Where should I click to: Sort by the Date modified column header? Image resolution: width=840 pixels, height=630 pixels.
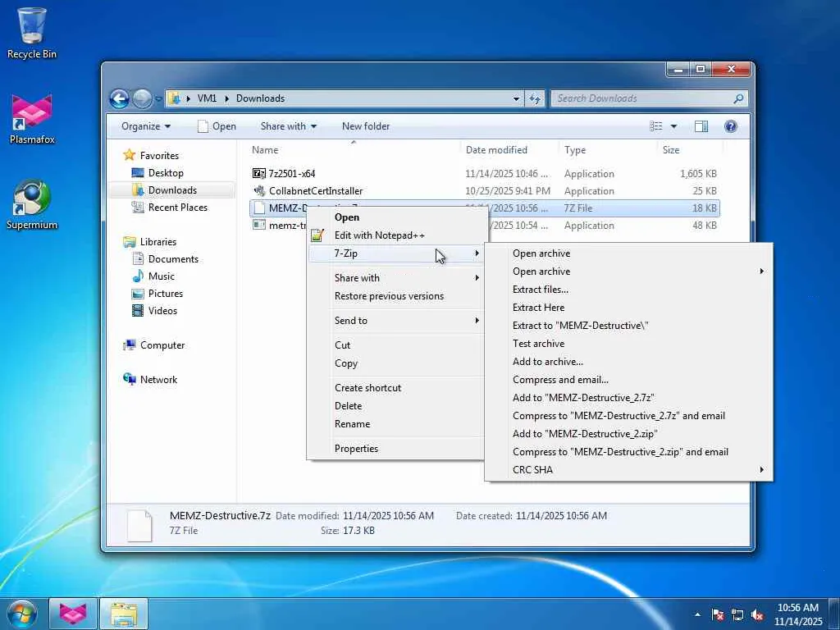[509, 150]
